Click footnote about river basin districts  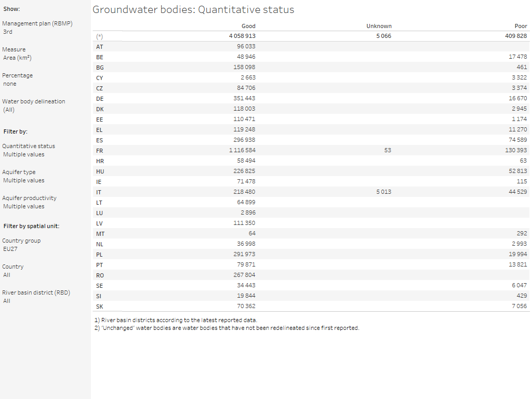tap(176, 320)
